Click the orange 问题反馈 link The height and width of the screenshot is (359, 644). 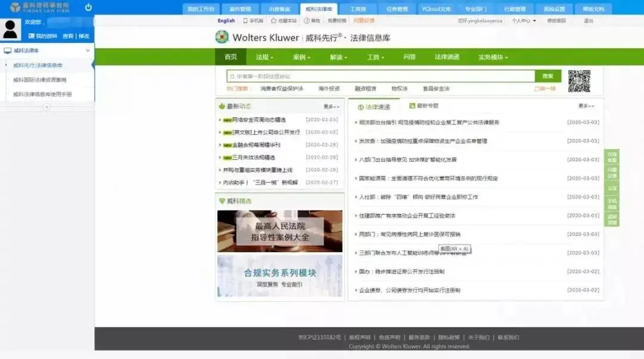(x=364, y=20)
